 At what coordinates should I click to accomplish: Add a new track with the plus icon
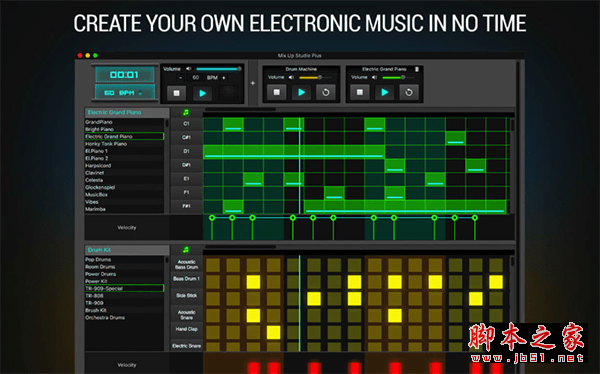tap(253, 83)
